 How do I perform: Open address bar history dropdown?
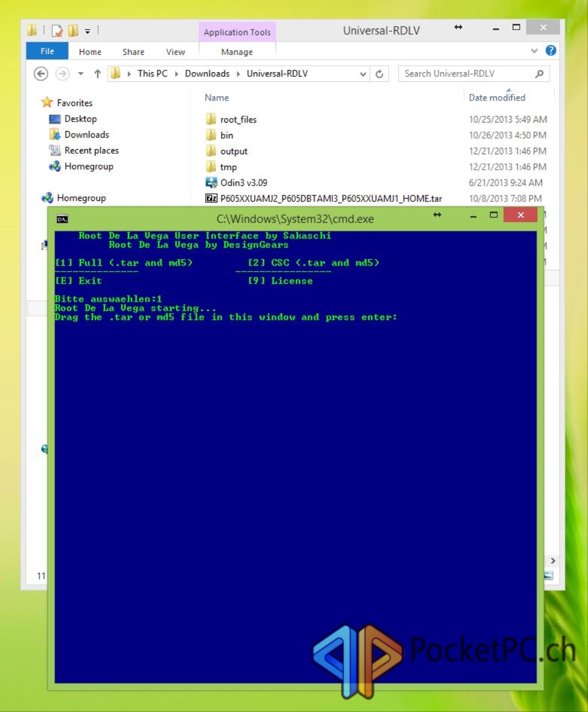[x=363, y=74]
